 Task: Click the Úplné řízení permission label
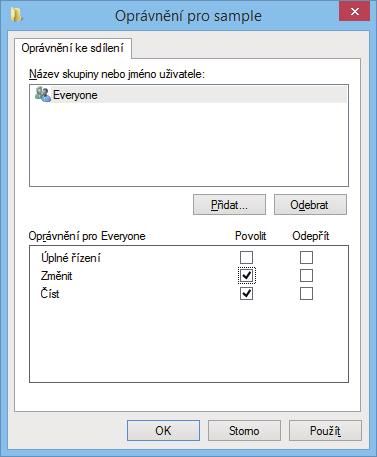tap(71, 258)
